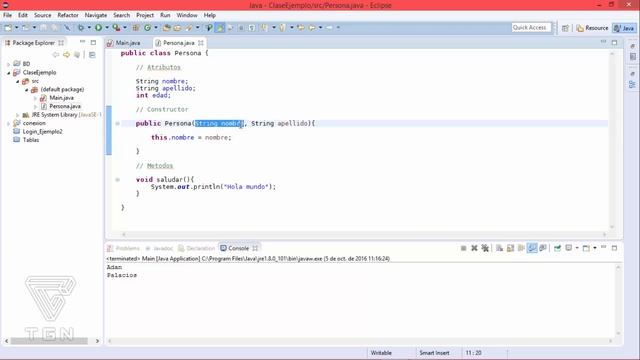Open the Project menu
Image resolution: width=640 pixels, height=360 pixels.
(x=145, y=15)
